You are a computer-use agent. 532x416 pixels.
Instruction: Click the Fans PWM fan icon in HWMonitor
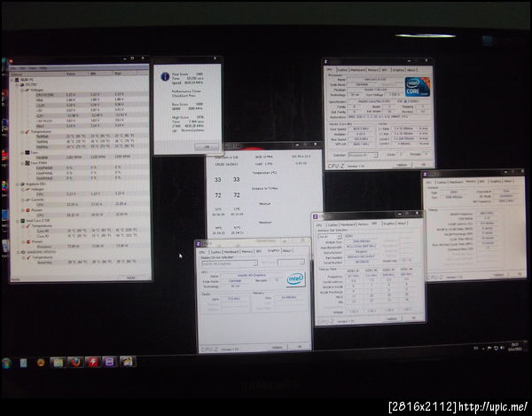[27, 163]
